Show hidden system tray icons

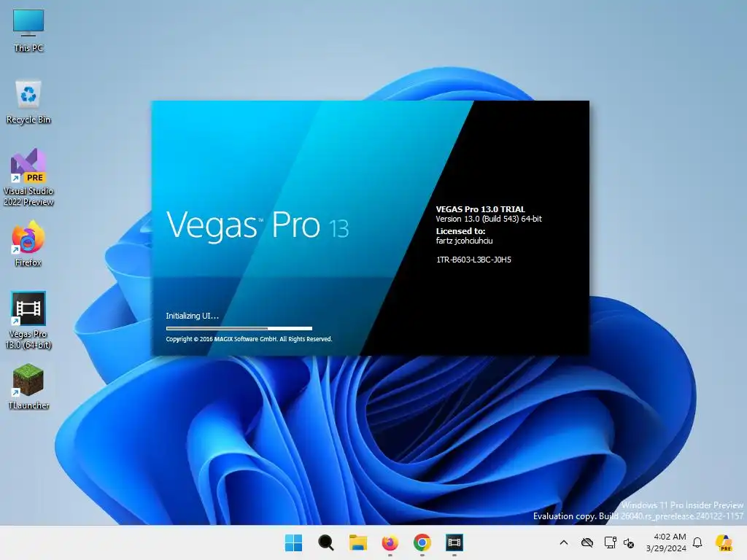(564, 542)
